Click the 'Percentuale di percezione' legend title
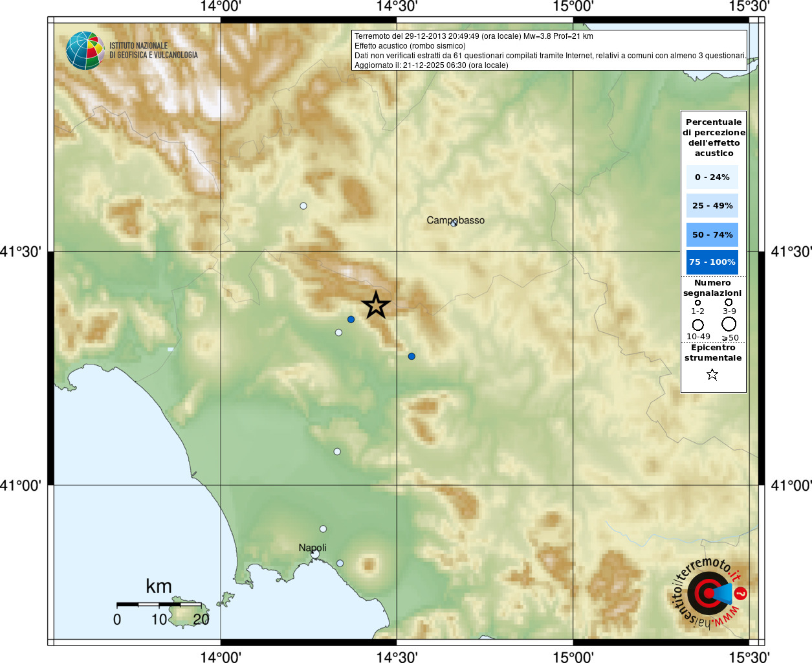The width and height of the screenshot is (812, 663). click(x=714, y=137)
